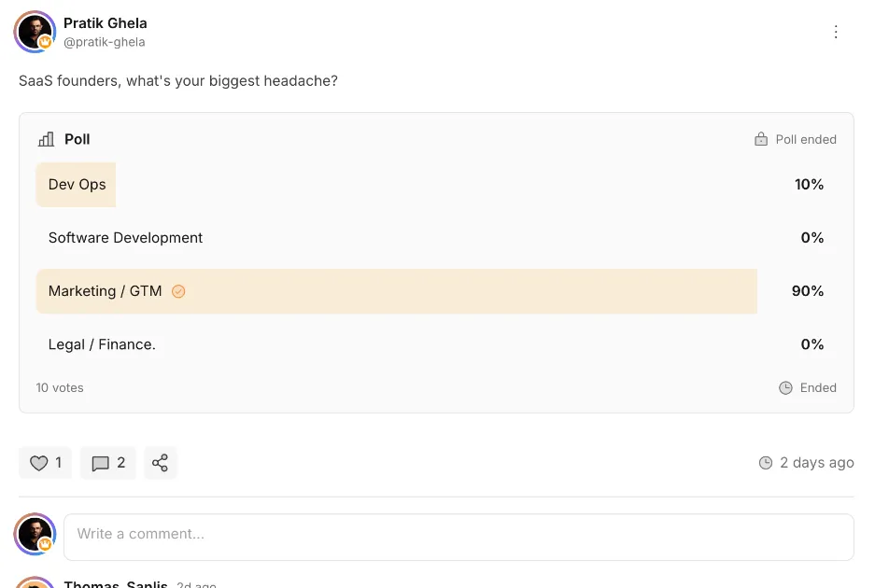This screenshot has height=588, width=875.
Task: Click the 10 votes count text
Action: (60, 387)
